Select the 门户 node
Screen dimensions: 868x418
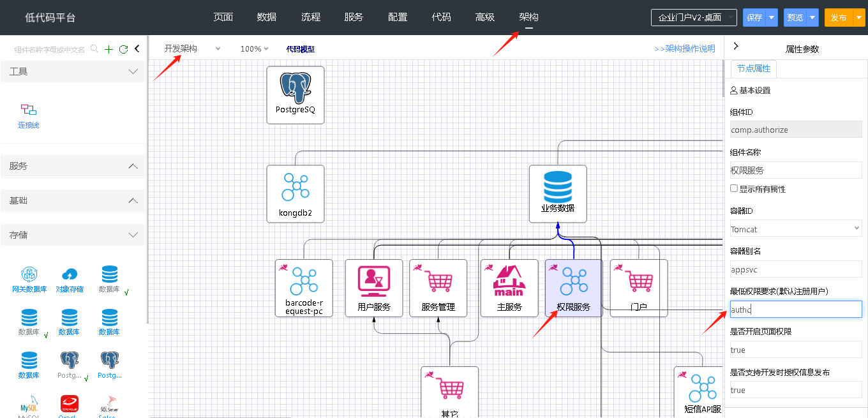(639, 288)
